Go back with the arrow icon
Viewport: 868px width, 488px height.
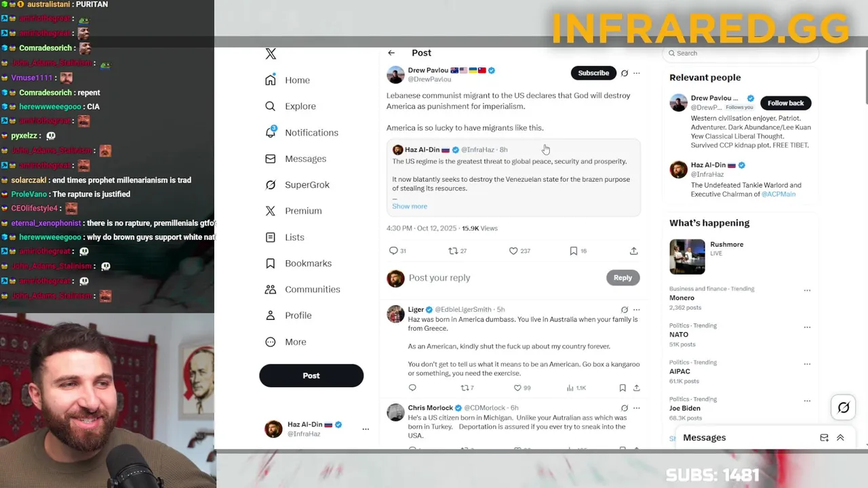[391, 53]
